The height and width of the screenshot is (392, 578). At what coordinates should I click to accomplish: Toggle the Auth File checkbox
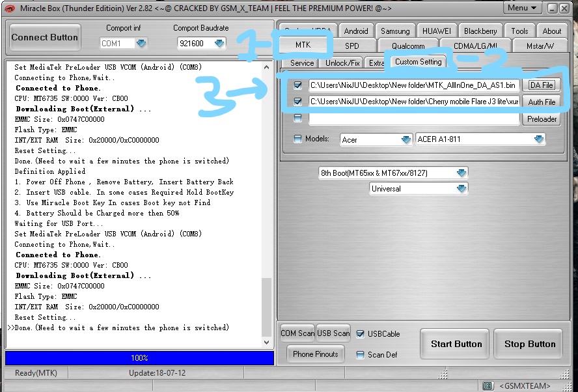click(x=298, y=101)
